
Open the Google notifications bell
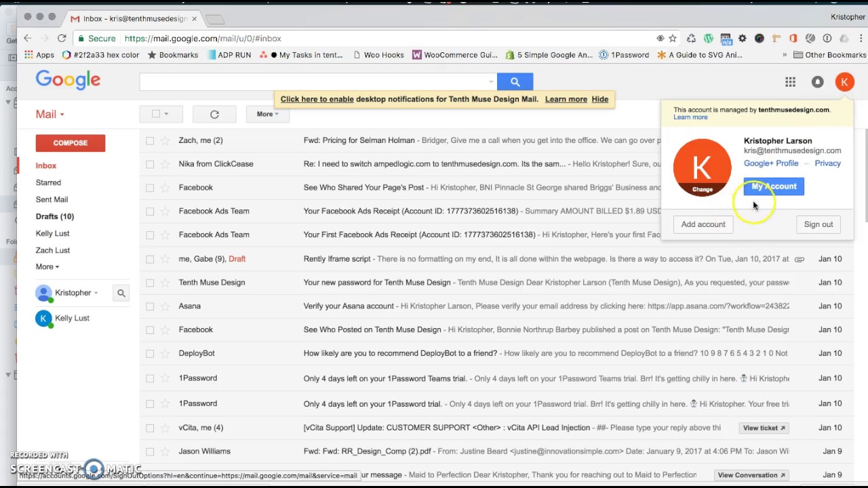817,82
